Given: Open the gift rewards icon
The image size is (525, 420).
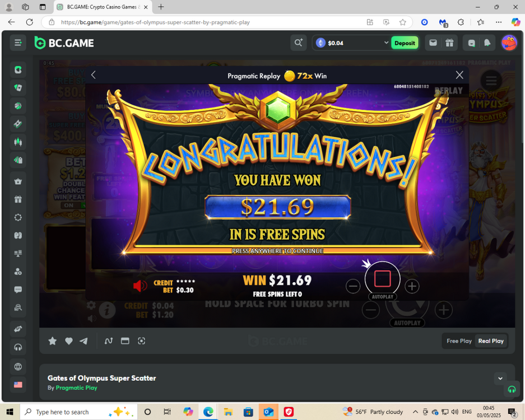Looking at the screenshot, I should click(x=449, y=43).
